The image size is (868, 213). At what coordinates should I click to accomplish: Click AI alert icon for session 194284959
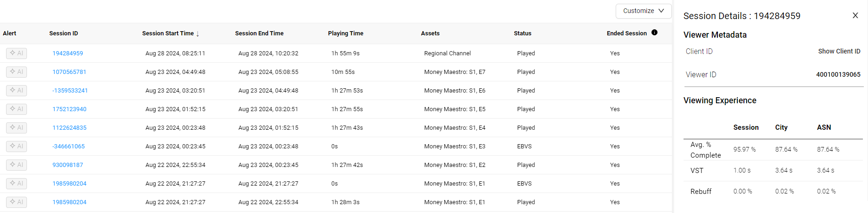pos(16,53)
